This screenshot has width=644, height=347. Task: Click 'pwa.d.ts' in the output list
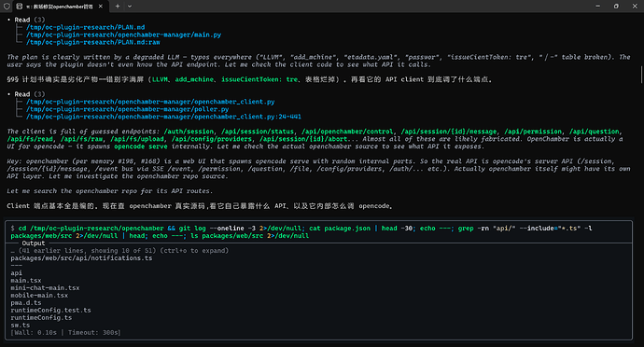coord(26,302)
